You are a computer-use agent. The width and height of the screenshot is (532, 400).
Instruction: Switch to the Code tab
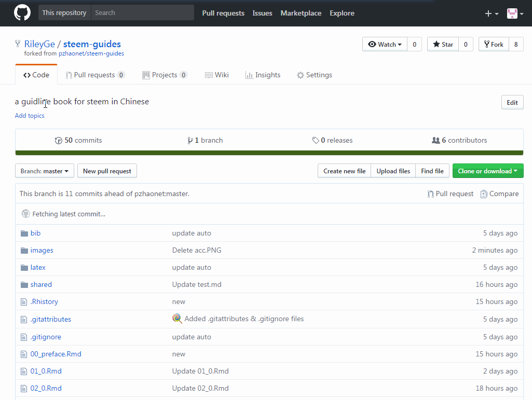[x=36, y=75]
